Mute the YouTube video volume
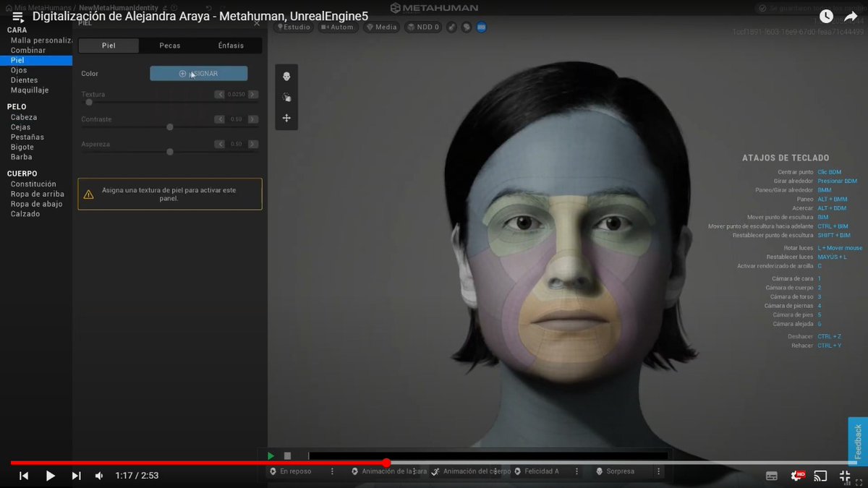The width and height of the screenshot is (868, 488). point(99,476)
